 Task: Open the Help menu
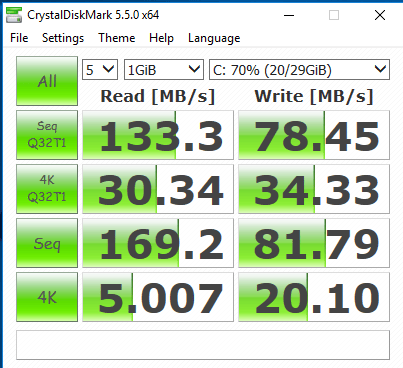161,38
